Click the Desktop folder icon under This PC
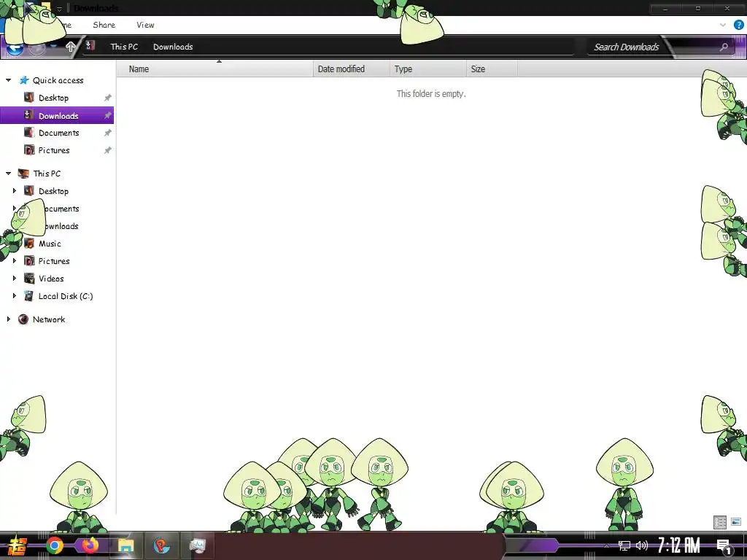Viewport: 747px width, 560px height. [x=29, y=191]
